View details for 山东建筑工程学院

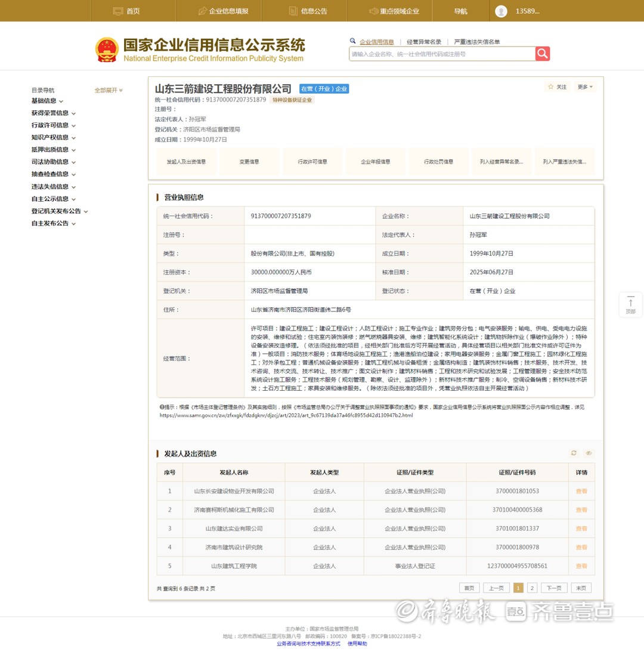pos(581,566)
